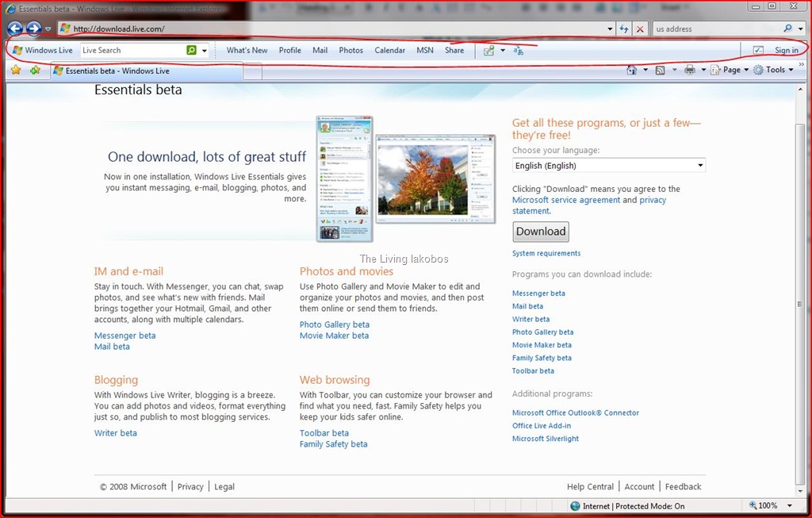Select the 'Essentials beta - Windows Live' tab
Screen dimensions: 812x518
point(147,71)
